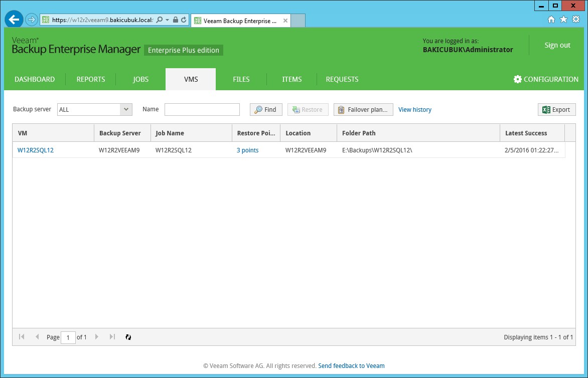Sort by the Backup Server column
Viewport: 588px width, 378px height.
pyautogui.click(x=122, y=133)
